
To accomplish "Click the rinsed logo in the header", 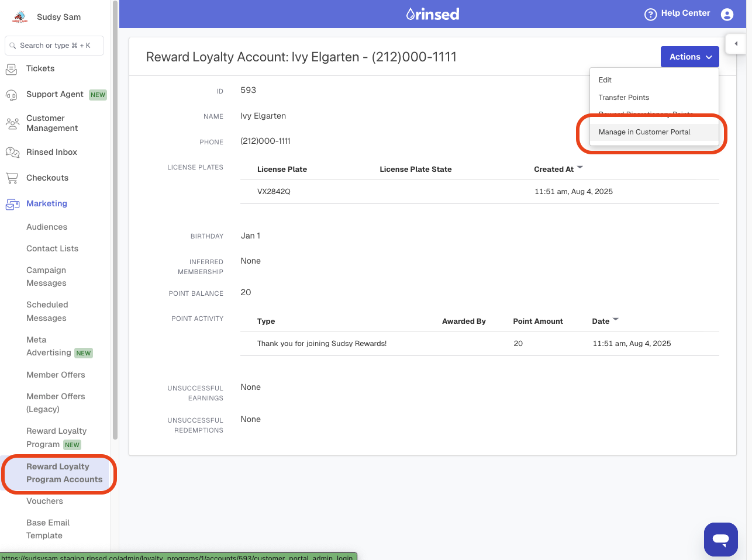I will (x=433, y=14).
